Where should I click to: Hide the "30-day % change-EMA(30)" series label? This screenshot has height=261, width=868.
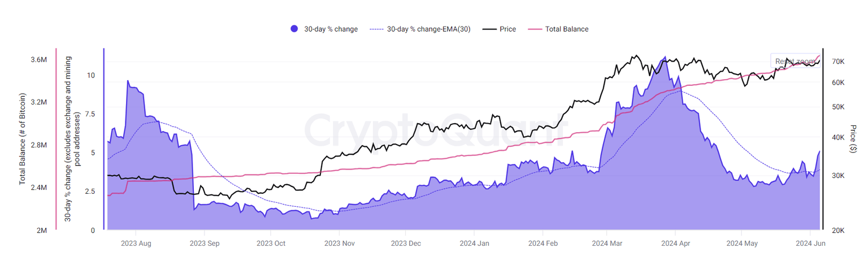[428, 29]
